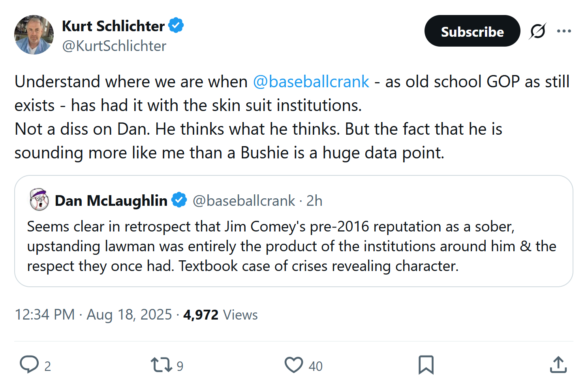Click Dan McLaughlin's verified checkmark badge
588x380 pixels.
(x=179, y=200)
